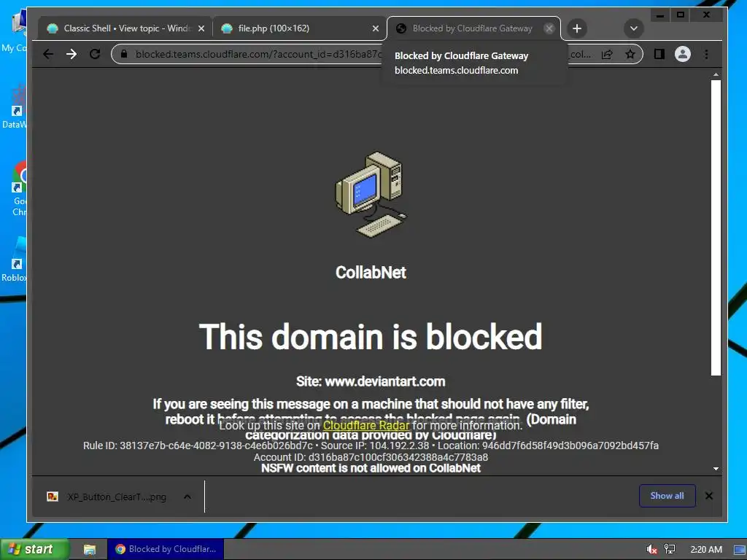Viewport: 747px width, 560px height.
Task: Bookmark this page with the star icon
Action: coord(630,54)
